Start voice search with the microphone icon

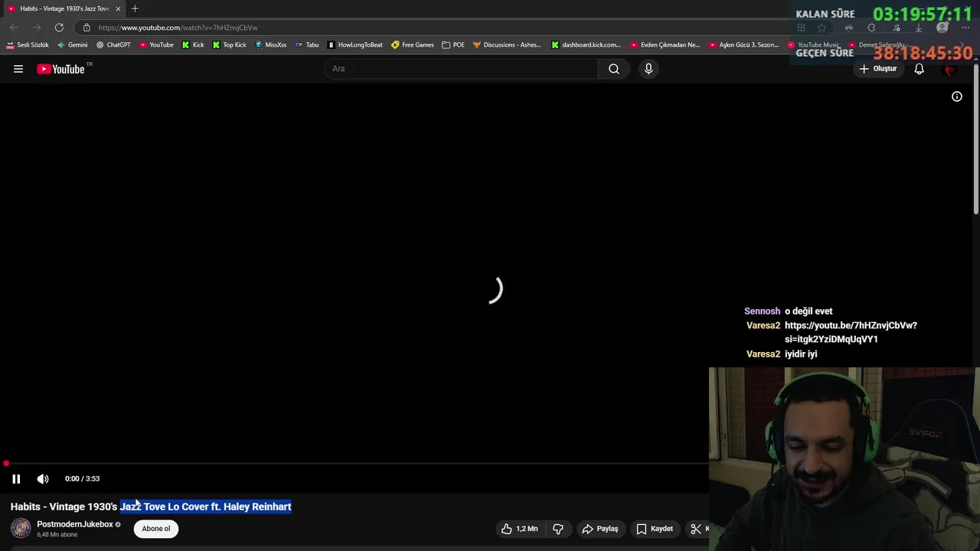[x=648, y=69]
